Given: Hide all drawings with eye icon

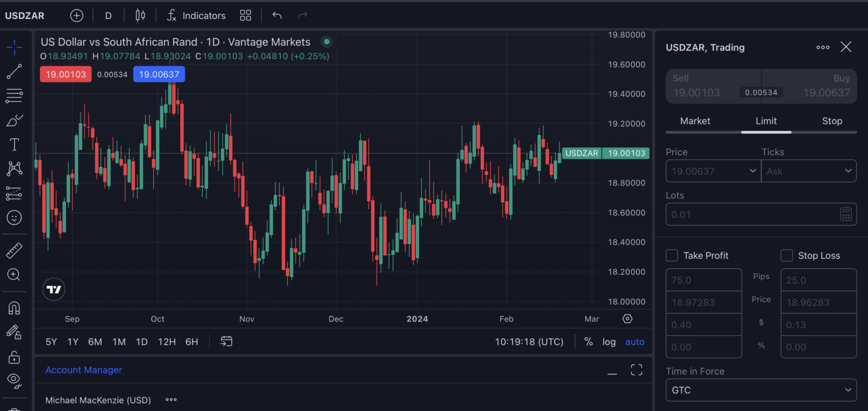Looking at the screenshot, I should coord(15,381).
